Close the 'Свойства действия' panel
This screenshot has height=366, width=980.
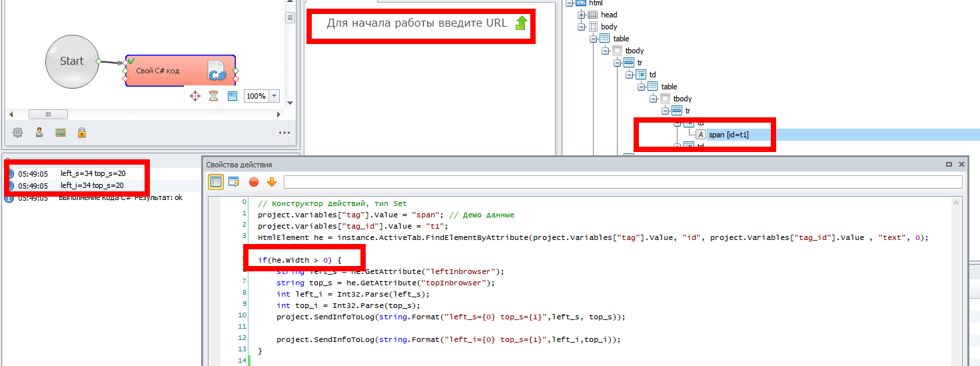pos(961,164)
